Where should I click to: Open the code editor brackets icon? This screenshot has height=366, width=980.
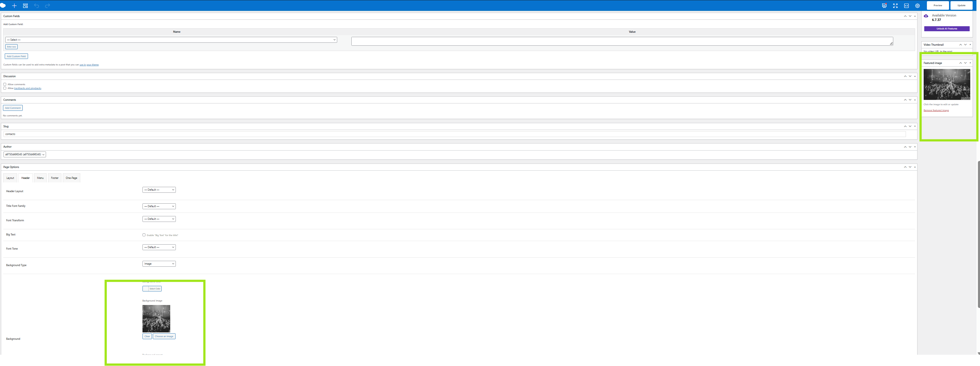click(x=906, y=6)
